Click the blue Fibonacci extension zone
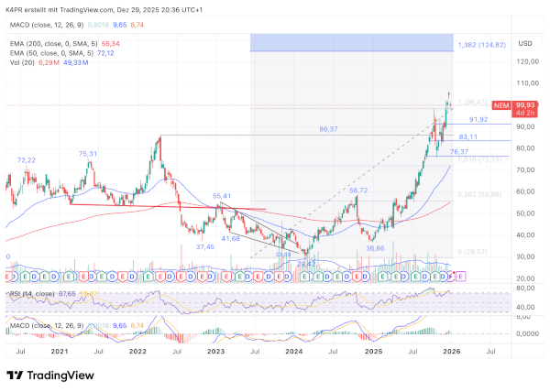The image size is (550, 392). [351, 42]
